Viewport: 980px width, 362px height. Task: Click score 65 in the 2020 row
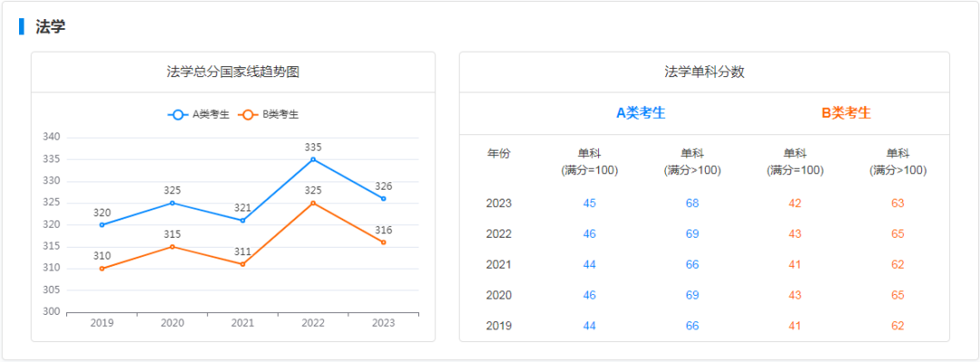pyautogui.click(x=898, y=295)
